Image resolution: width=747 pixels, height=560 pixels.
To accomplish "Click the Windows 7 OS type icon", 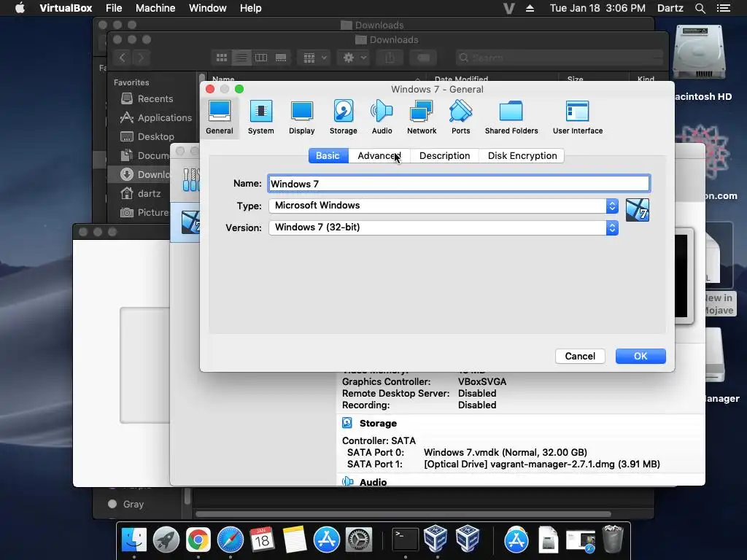I will 638,210.
